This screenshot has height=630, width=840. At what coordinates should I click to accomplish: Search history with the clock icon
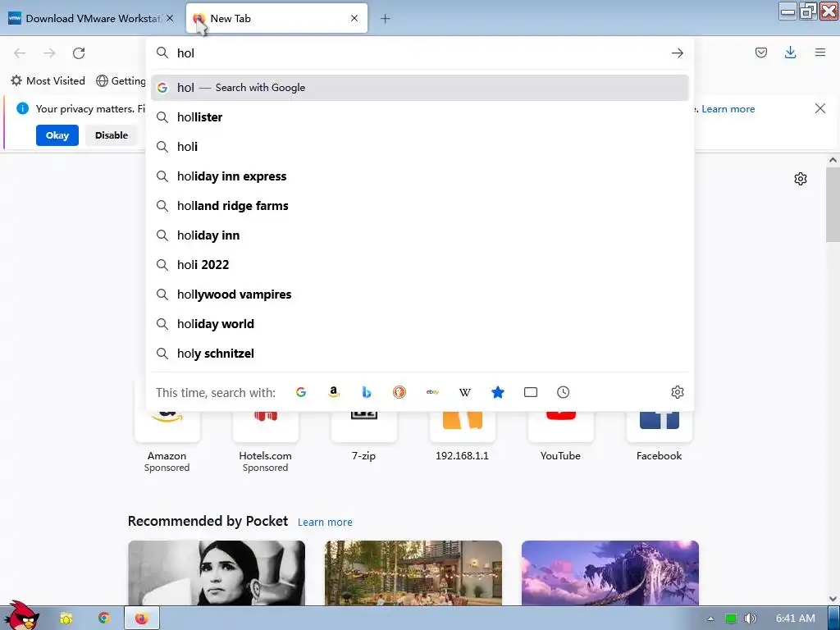click(x=563, y=392)
